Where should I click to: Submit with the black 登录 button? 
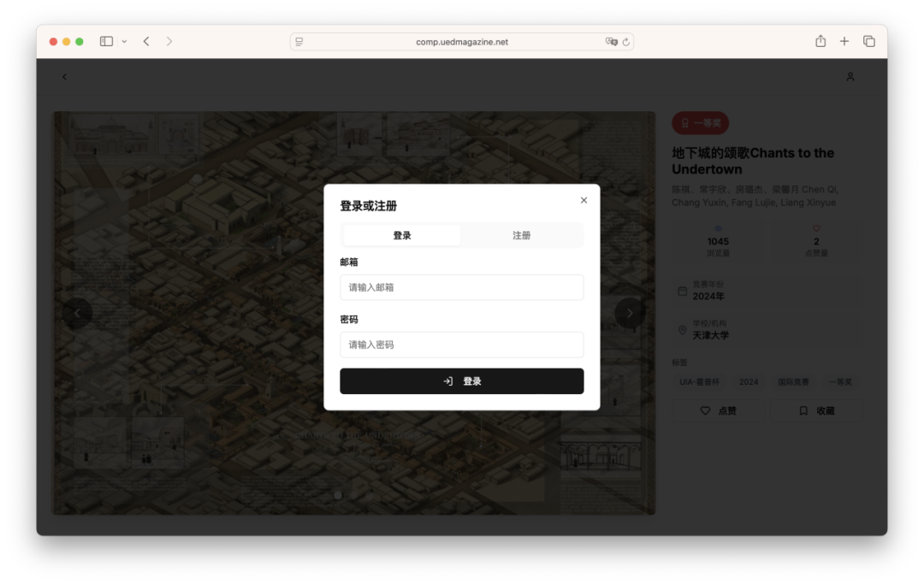(461, 380)
